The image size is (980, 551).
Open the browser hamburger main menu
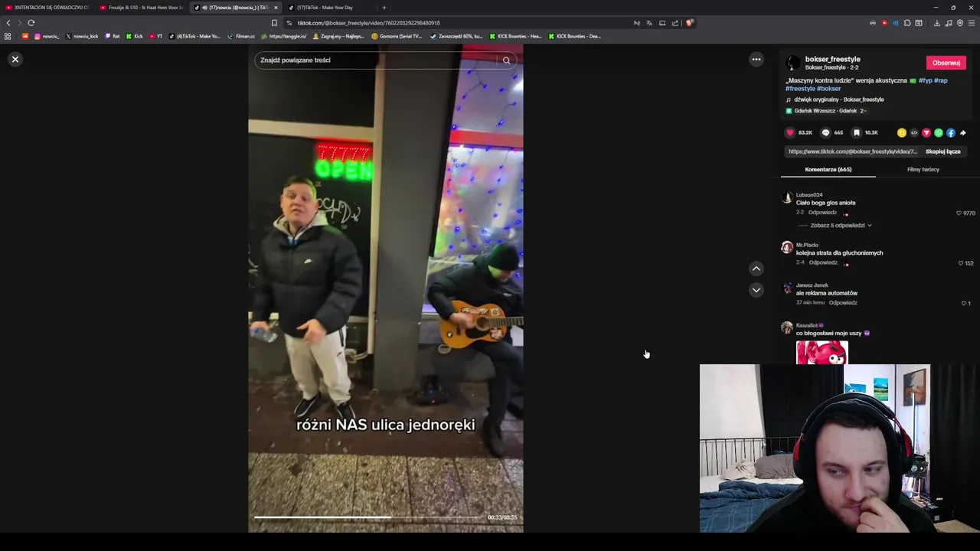[x=972, y=23]
